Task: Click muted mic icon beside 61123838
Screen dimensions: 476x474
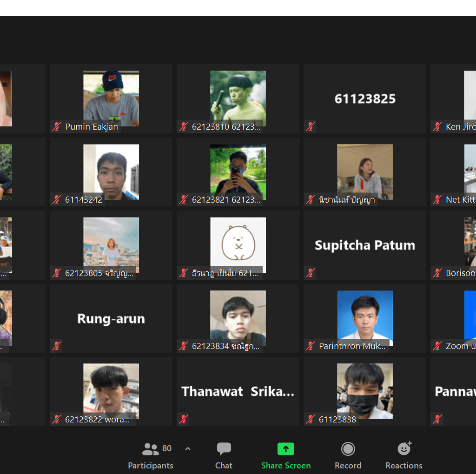Action: coord(310,419)
